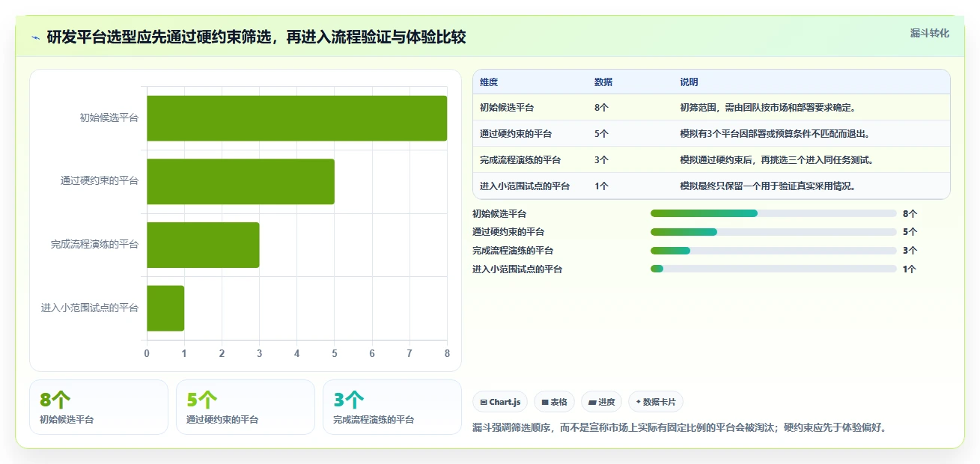Click the 通过硬约束的平台 progress bar
The image size is (980, 464).
[773, 232]
